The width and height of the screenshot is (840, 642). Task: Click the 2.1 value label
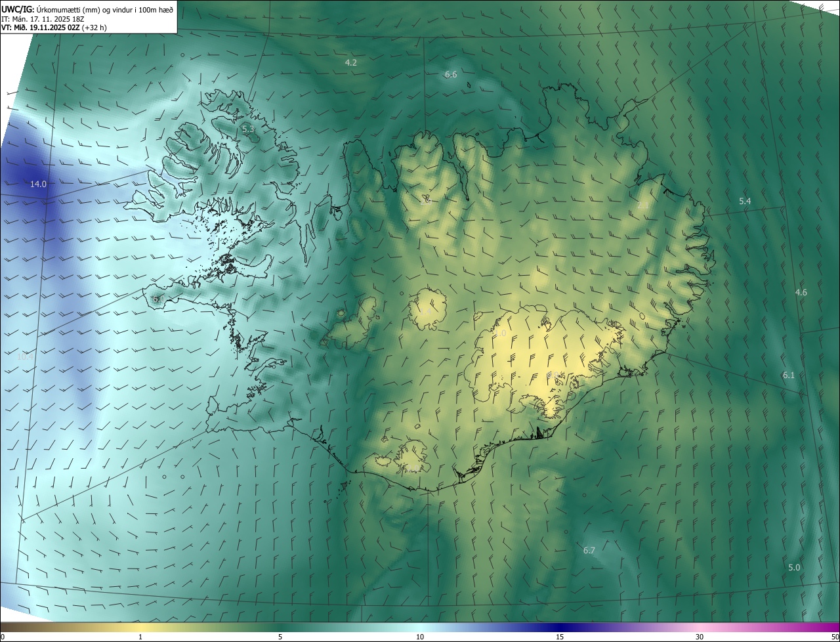(643, 205)
